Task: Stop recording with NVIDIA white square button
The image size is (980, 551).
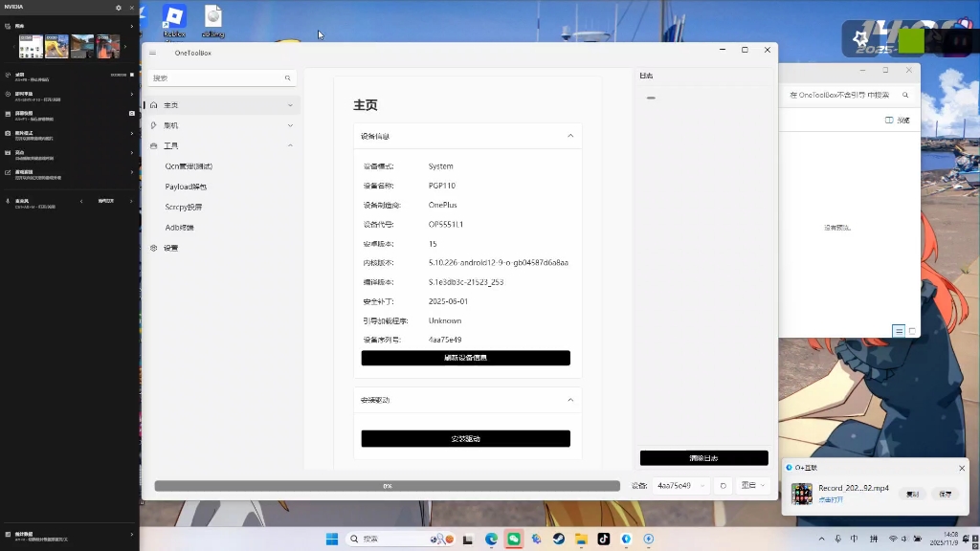Action: (131, 75)
